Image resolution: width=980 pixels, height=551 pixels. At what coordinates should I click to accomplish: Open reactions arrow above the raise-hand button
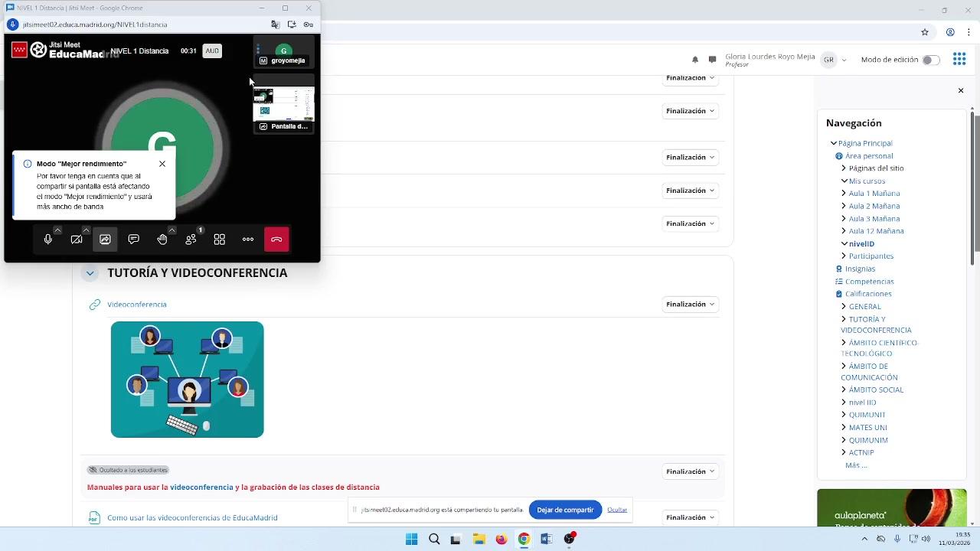171,230
